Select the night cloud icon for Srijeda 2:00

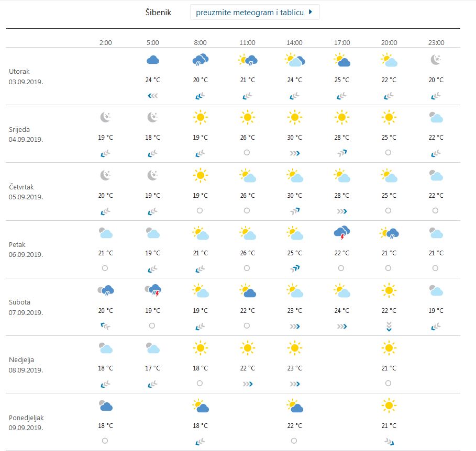tap(105, 117)
